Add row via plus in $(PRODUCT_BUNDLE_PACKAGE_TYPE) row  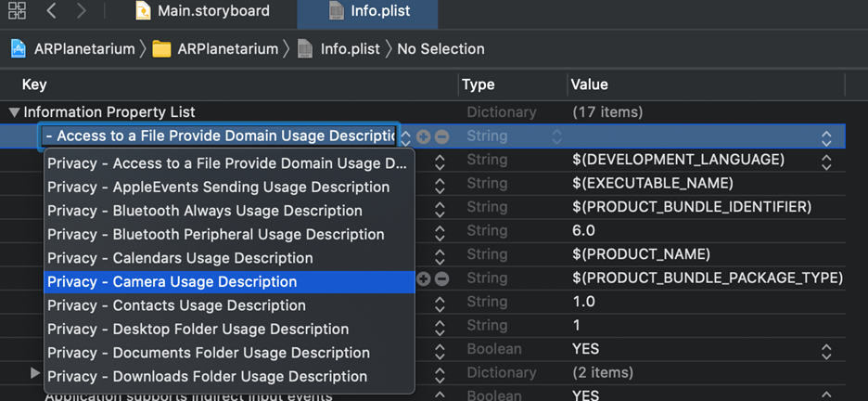point(424,279)
